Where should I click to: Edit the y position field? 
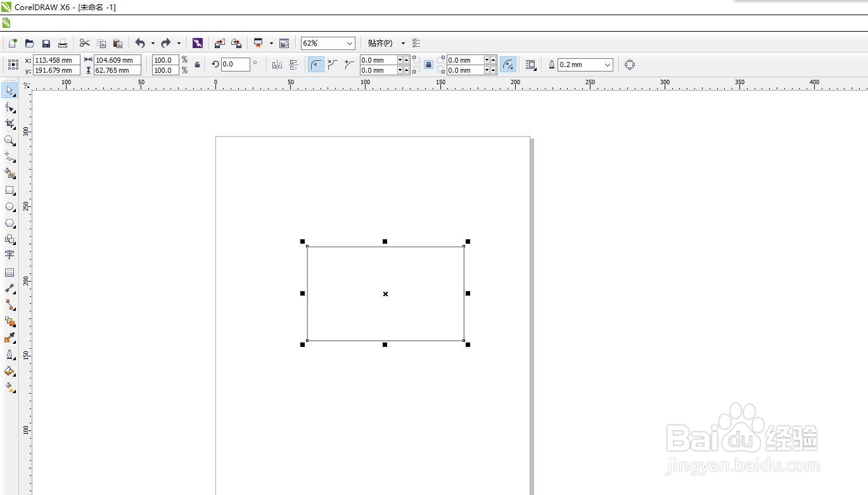point(56,70)
